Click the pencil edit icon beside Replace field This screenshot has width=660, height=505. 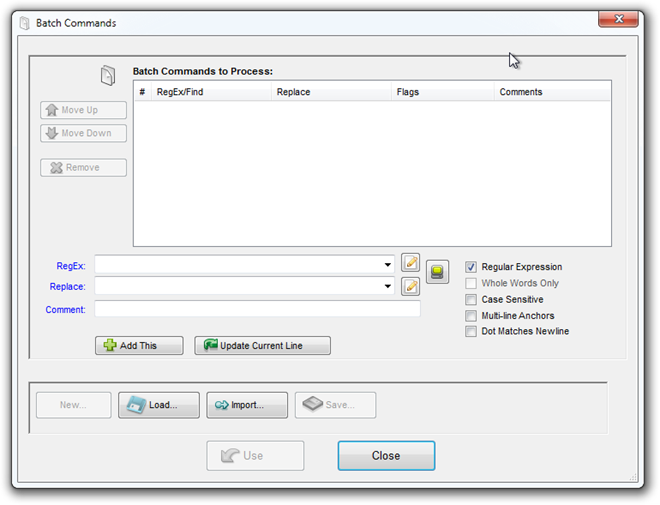[x=410, y=287]
